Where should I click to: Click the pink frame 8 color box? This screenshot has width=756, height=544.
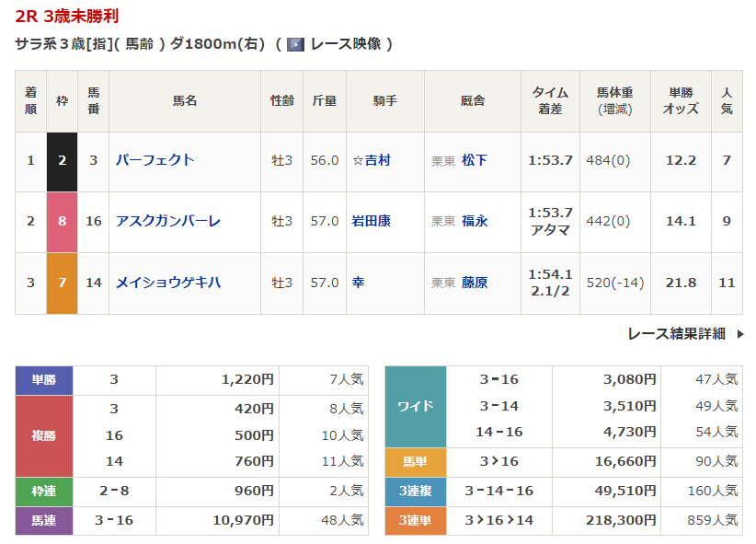click(x=62, y=221)
